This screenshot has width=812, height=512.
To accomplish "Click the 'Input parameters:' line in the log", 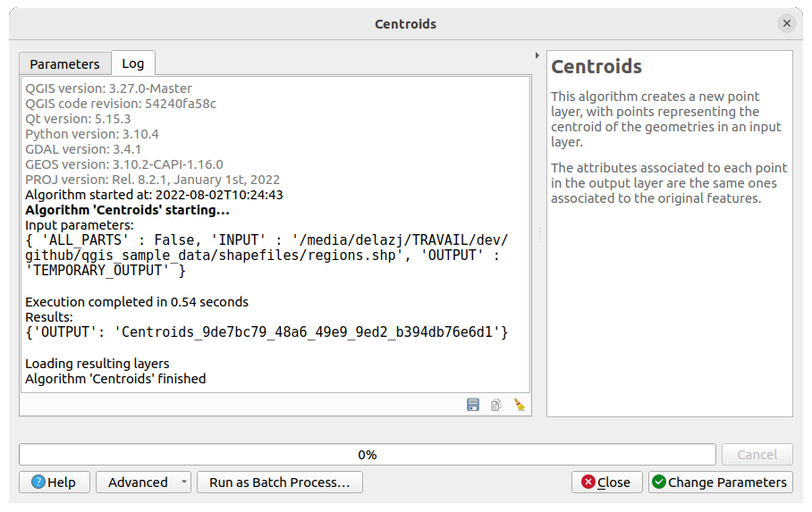I will (x=79, y=225).
